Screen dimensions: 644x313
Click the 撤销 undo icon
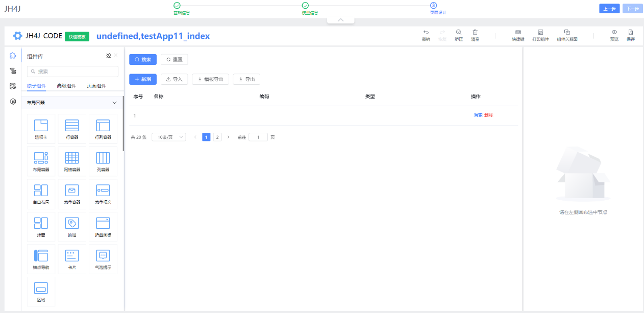click(426, 32)
